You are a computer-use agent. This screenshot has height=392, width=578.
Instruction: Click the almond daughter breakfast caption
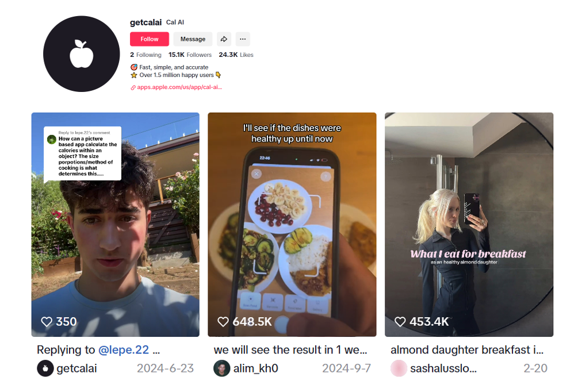(467, 349)
